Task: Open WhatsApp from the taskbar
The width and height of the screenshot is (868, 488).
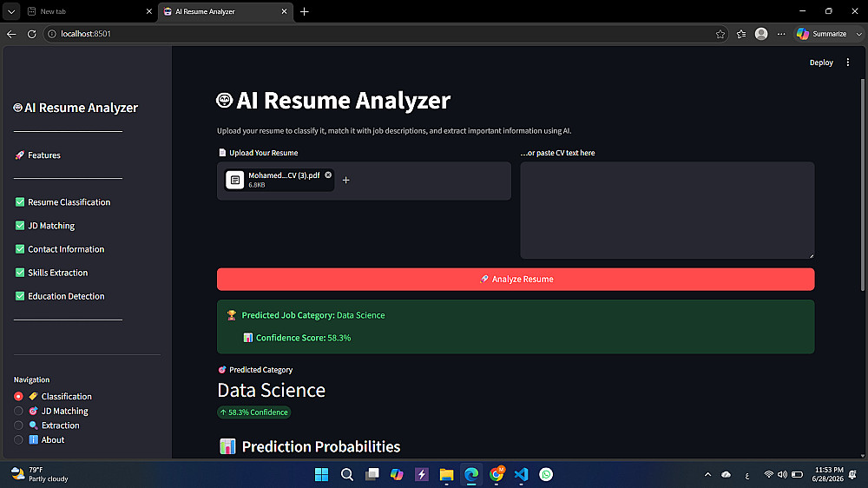Action: pyautogui.click(x=546, y=474)
